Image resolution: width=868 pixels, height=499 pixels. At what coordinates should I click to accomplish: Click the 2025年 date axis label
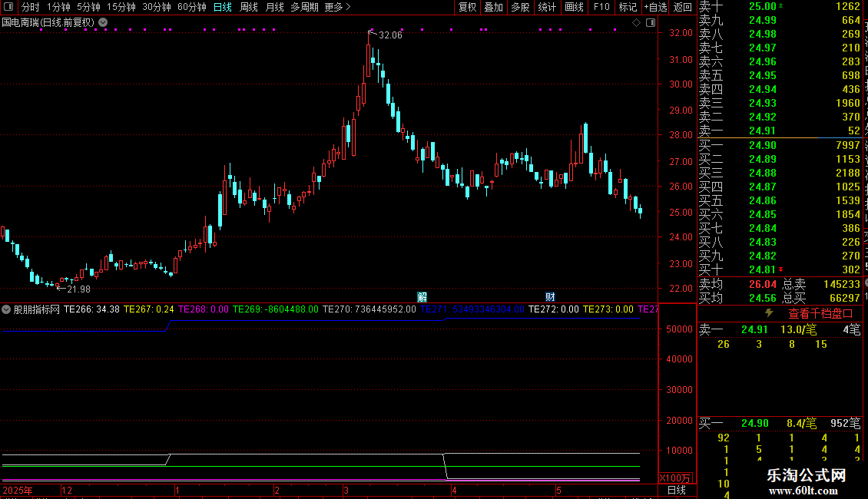tap(18, 490)
